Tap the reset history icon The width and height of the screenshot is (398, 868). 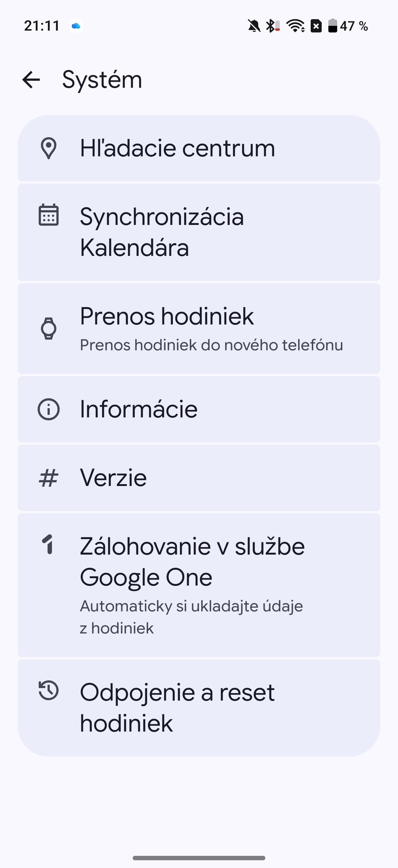coord(49,690)
